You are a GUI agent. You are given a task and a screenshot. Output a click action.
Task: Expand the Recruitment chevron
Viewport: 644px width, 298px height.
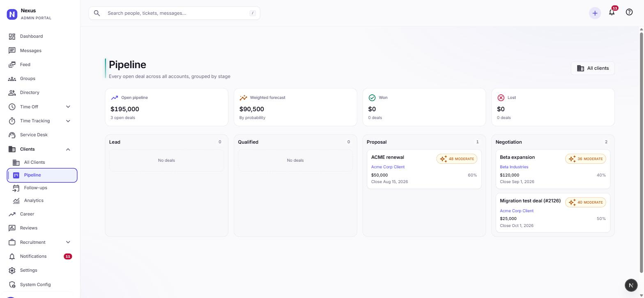click(68, 242)
